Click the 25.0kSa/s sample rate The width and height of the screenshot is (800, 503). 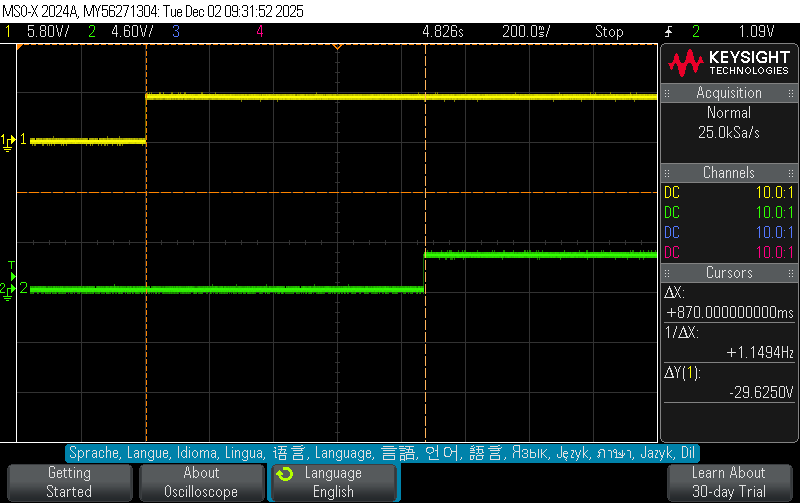[x=729, y=133]
